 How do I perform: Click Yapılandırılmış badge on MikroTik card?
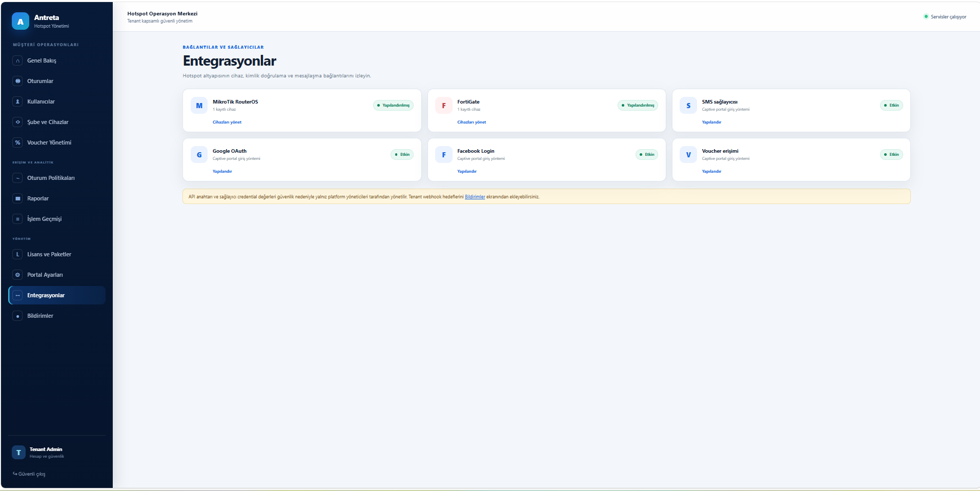click(393, 106)
